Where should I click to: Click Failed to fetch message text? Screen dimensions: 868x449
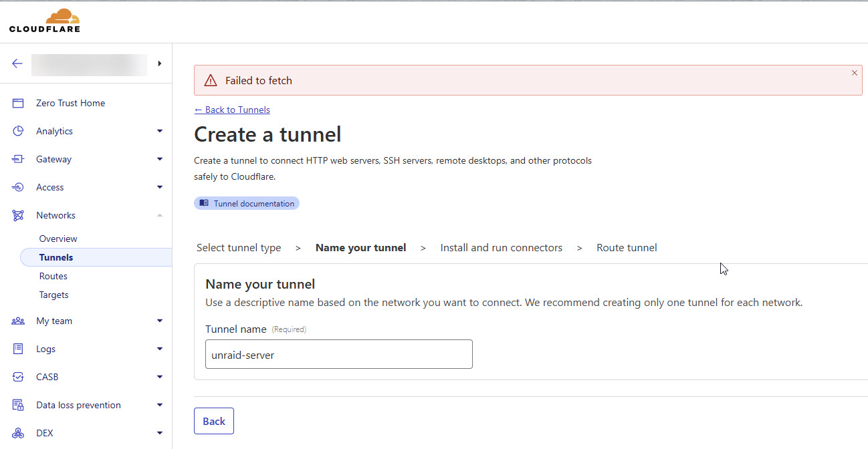(x=259, y=80)
